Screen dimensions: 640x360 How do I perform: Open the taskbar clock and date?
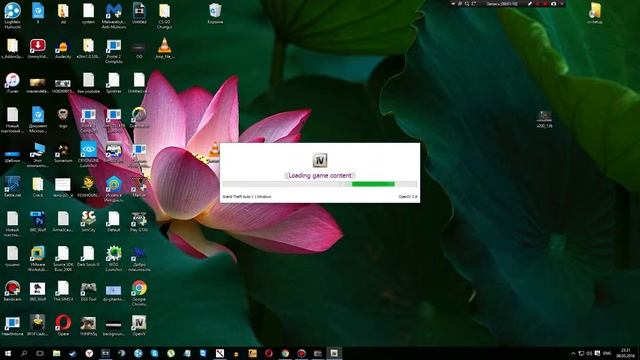(626, 353)
